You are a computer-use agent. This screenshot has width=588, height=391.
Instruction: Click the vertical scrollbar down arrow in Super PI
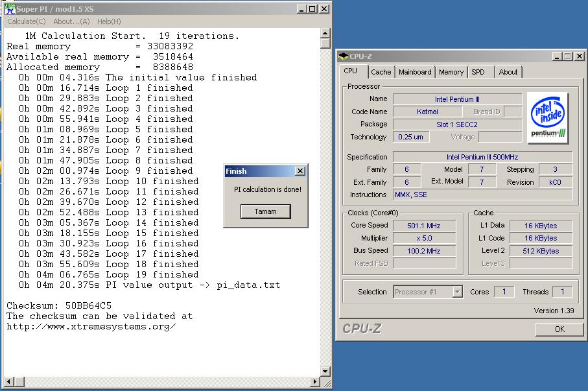point(325,372)
